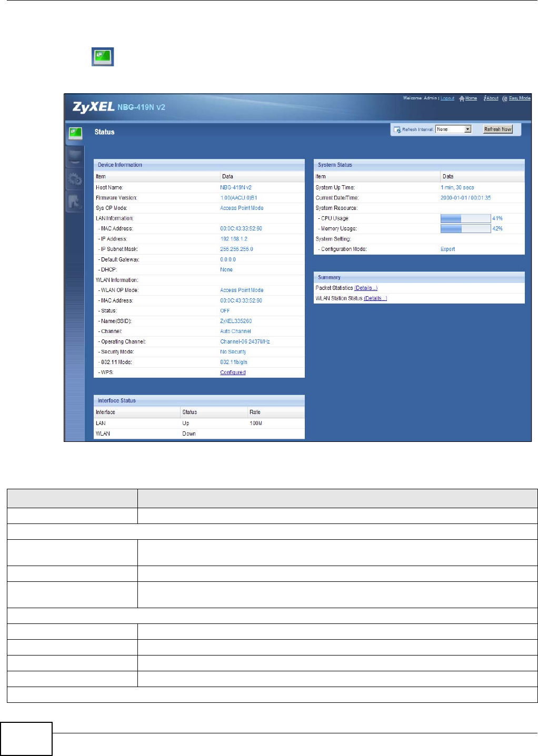Click Memory Usage 42% value
Screen dimensions: 538x756
click(497, 229)
